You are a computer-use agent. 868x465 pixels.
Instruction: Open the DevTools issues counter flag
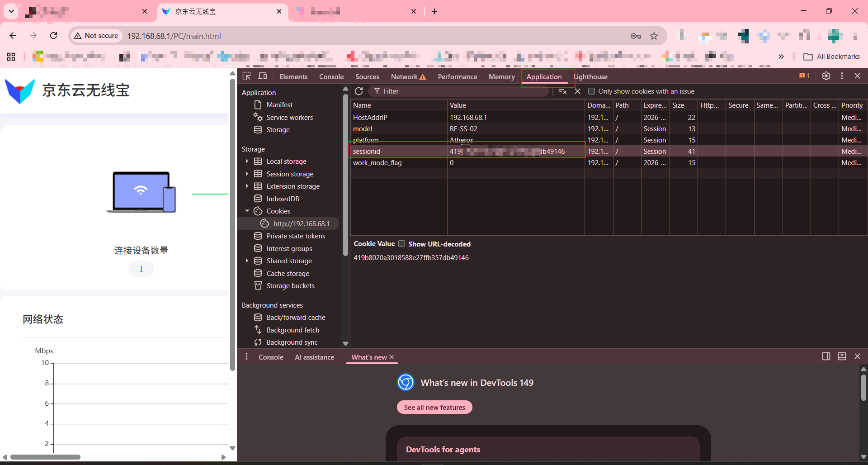click(804, 76)
